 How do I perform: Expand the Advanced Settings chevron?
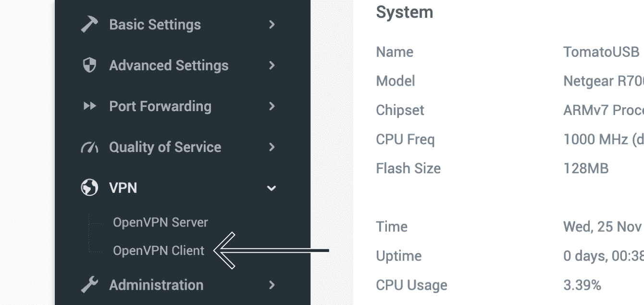coord(272,65)
